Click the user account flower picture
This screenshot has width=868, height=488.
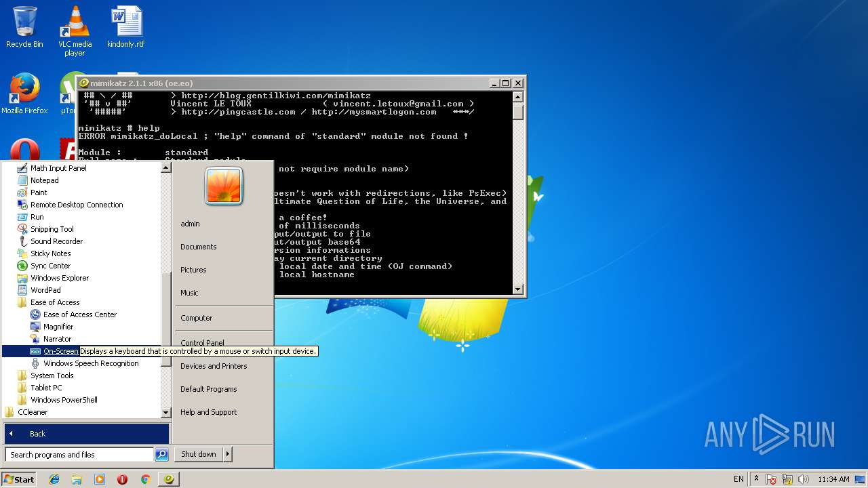[224, 186]
